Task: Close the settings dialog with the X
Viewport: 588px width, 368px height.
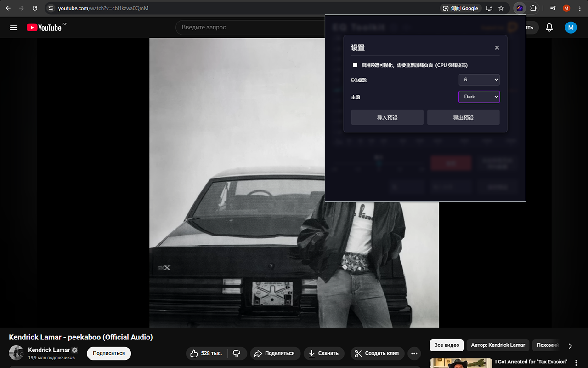Action: click(497, 48)
